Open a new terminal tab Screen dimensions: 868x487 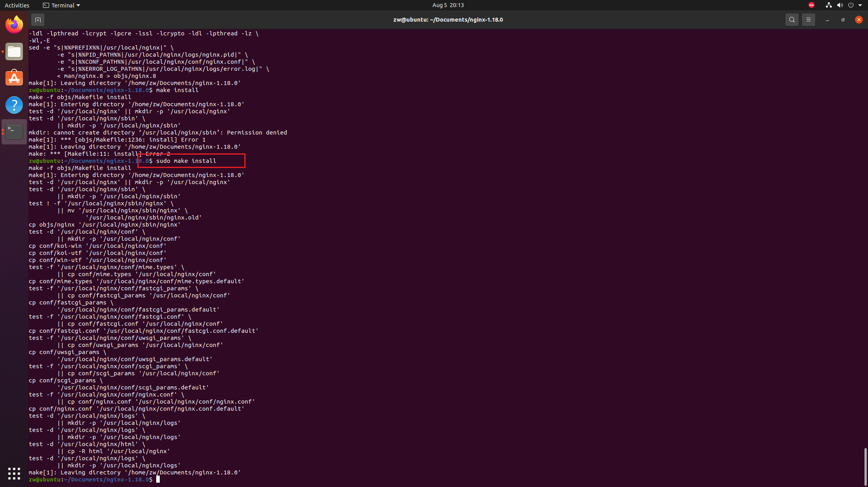(x=38, y=20)
